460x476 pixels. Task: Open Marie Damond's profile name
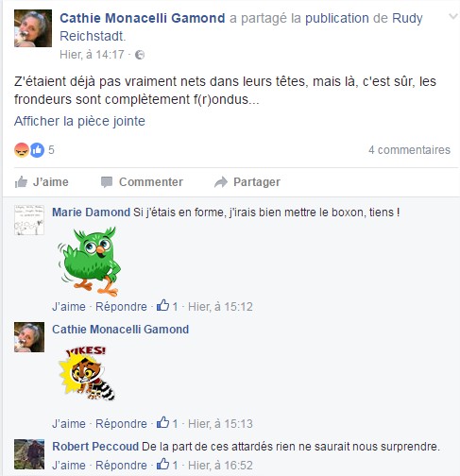(91, 212)
